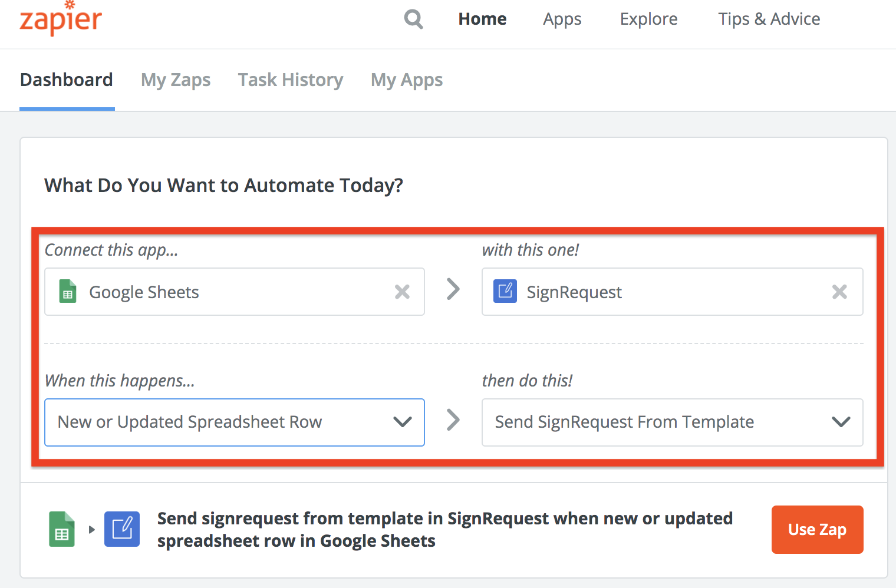Click the Google Sheets icon beside Zap description
The image size is (896, 588).
click(62, 529)
